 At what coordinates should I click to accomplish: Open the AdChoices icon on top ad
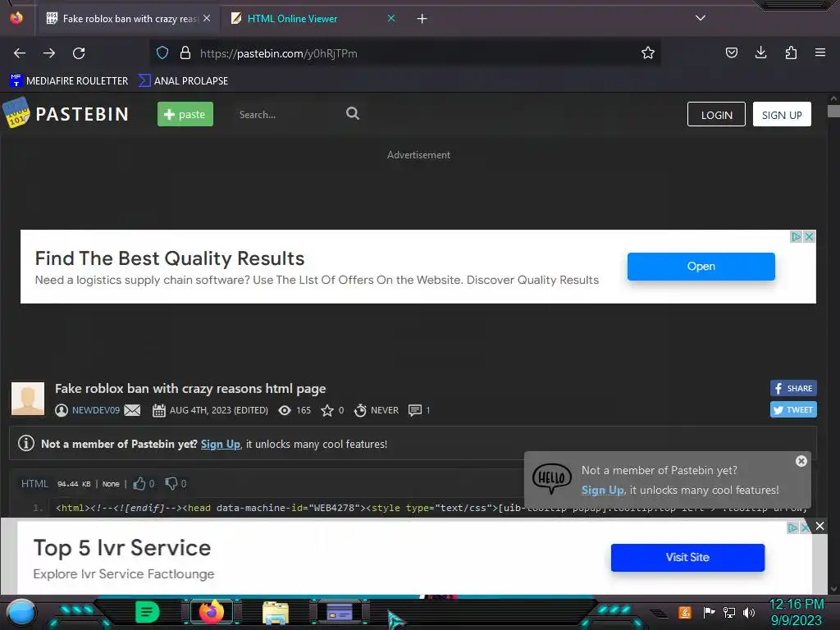pos(797,236)
